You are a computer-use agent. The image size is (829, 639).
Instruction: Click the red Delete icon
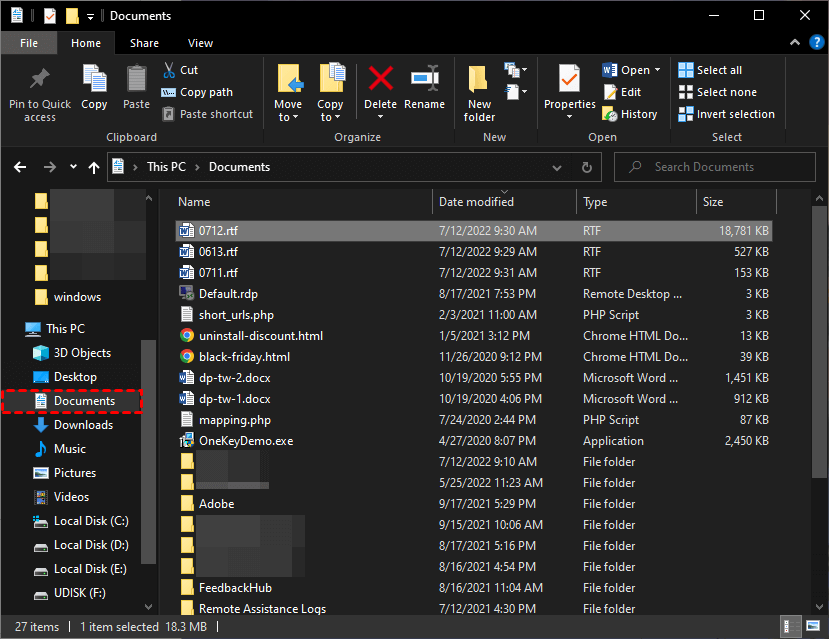coord(380,80)
